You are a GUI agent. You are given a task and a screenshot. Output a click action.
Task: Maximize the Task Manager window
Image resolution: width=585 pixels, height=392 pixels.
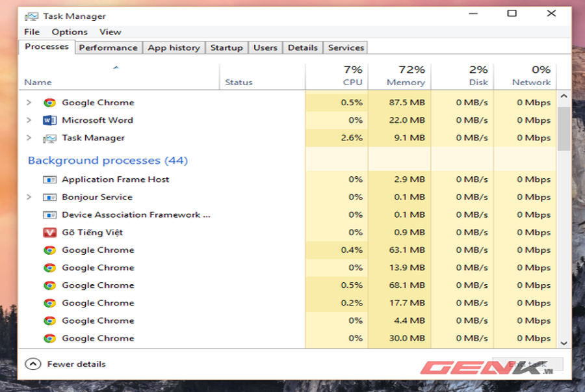[512, 14]
